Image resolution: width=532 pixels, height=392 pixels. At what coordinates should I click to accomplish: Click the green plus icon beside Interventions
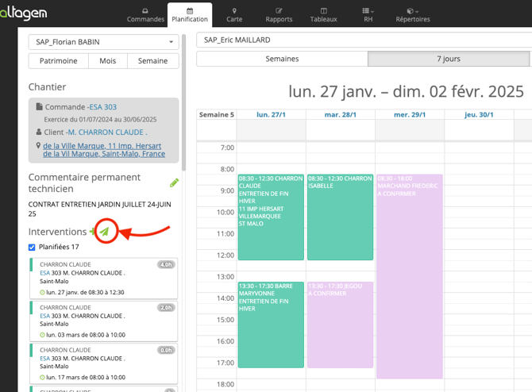pyautogui.click(x=92, y=232)
